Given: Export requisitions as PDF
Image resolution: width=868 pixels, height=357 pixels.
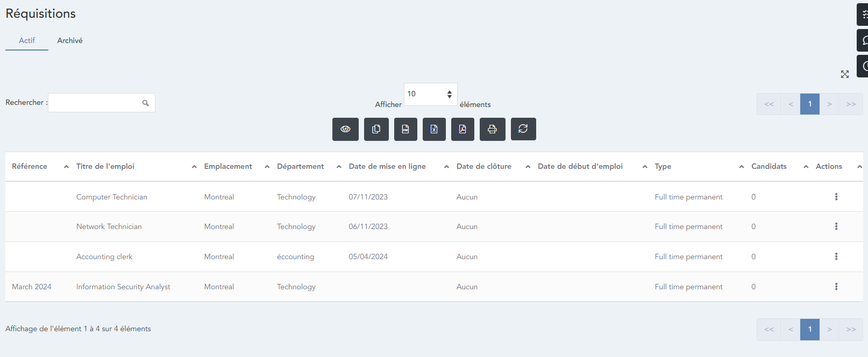Looking at the screenshot, I should (x=463, y=129).
